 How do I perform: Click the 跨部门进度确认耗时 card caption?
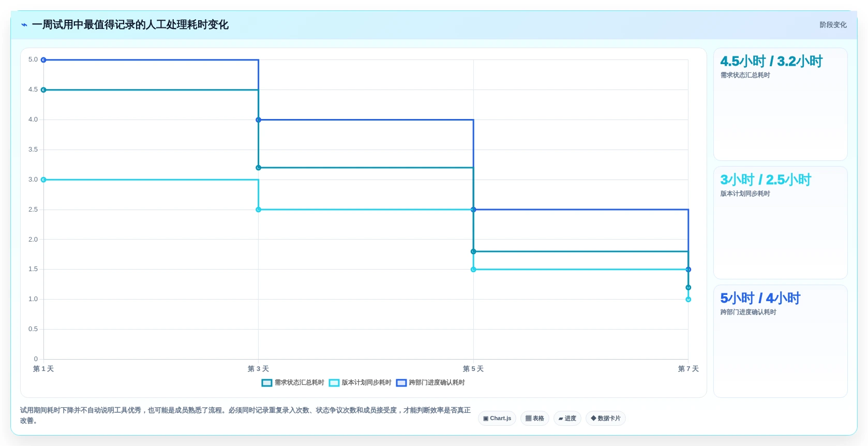748,312
